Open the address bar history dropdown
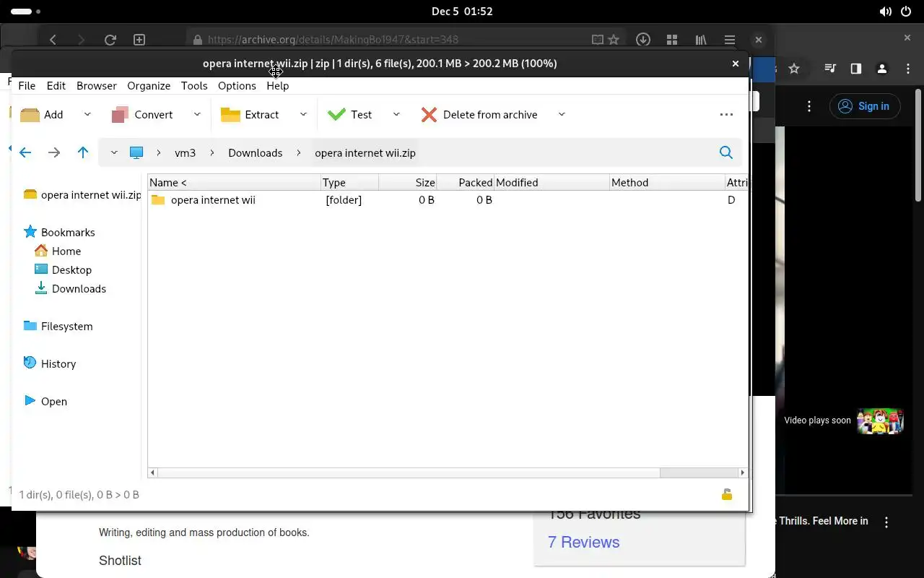This screenshot has width=924, height=578. point(113,152)
